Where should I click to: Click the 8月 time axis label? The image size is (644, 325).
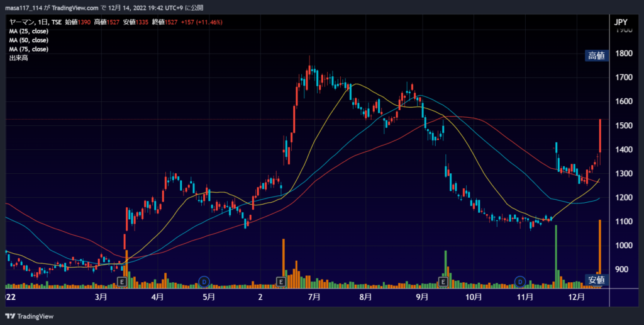[x=365, y=297]
